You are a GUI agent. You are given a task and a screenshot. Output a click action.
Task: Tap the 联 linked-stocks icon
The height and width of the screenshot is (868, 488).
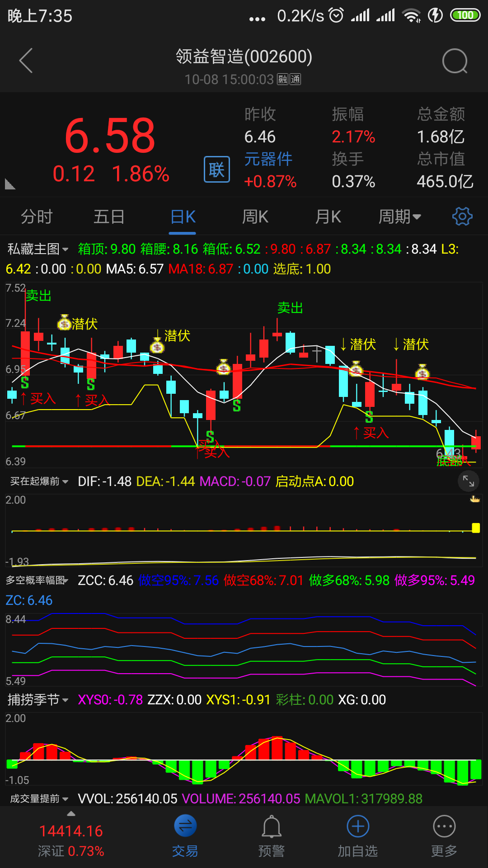[217, 170]
